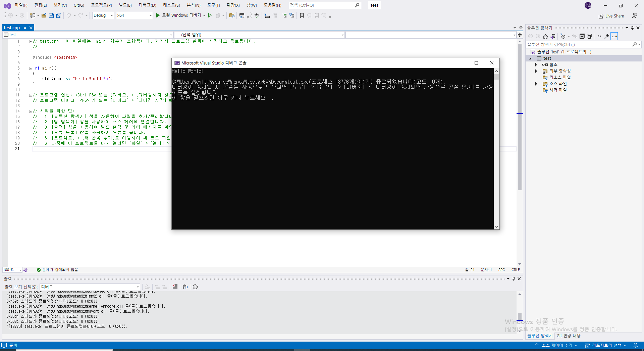
Task: Pin the test.cpp editor tab
Action: [24, 28]
